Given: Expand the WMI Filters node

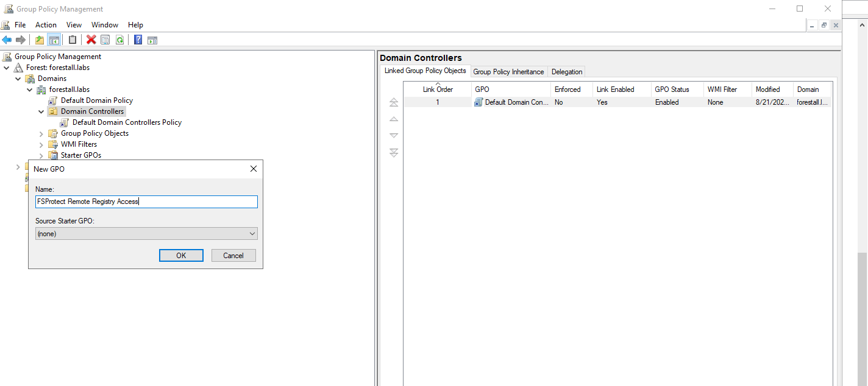Looking at the screenshot, I should (x=41, y=145).
